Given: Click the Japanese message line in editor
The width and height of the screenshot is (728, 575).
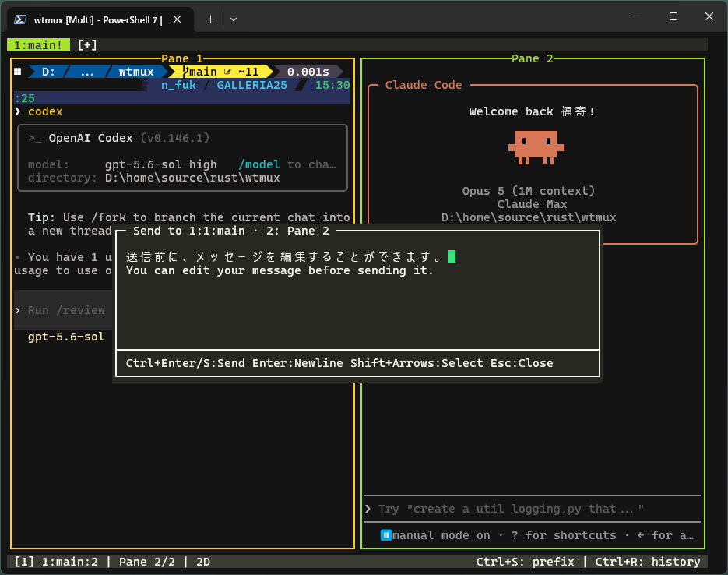Looking at the screenshot, I should point(284,257).
